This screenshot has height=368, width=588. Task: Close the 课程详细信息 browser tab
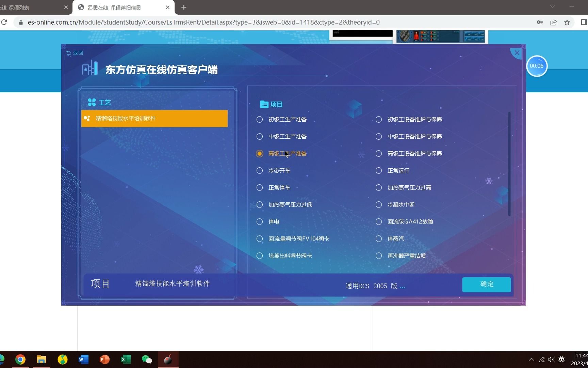coord(168,7)
